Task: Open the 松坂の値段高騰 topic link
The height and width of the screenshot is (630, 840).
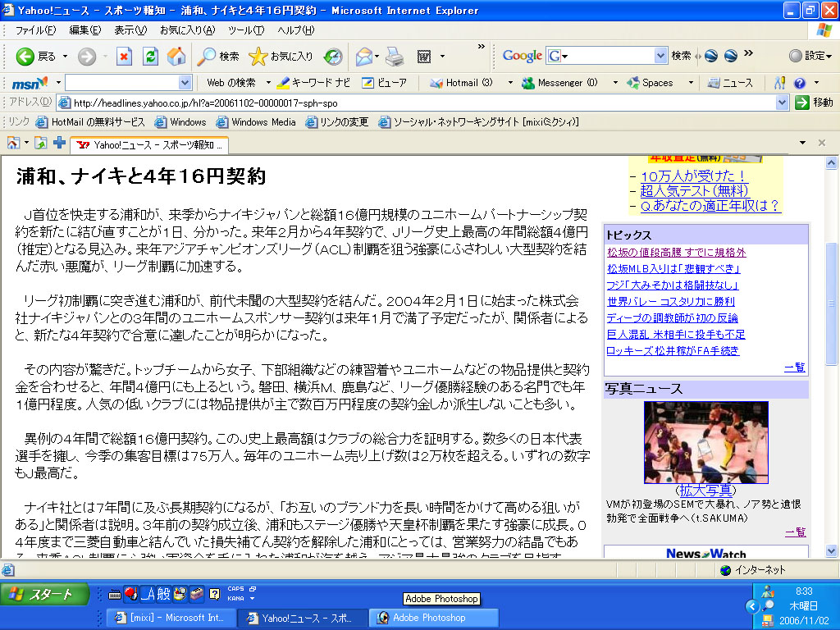Action: (x=676, y=253)
